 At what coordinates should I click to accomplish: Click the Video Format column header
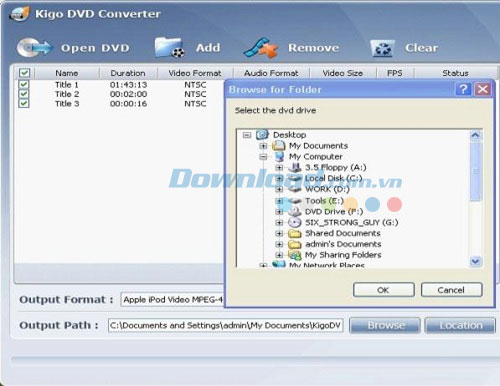[x=195, y=73]
